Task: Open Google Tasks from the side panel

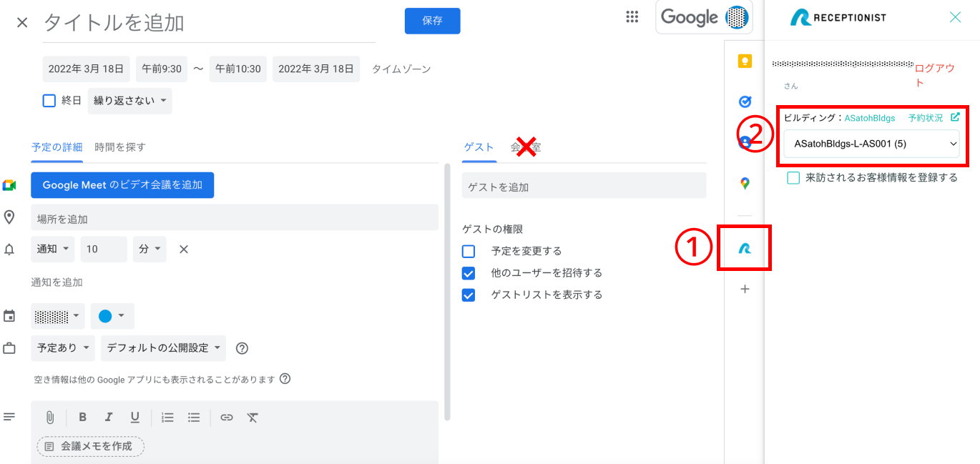Action: pyautogui.click(x=745, y=102)
